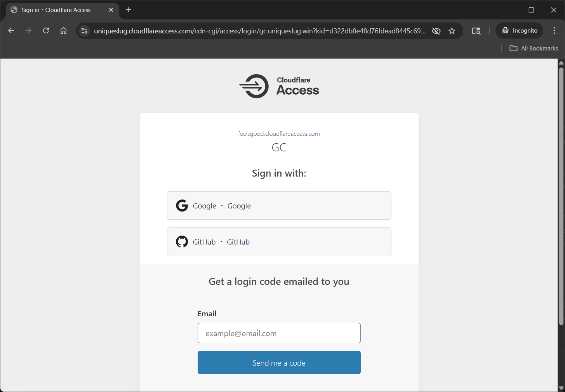Click the GC application name text
Viewport: 565px width, 392px height.
click(x=279, y=147)
